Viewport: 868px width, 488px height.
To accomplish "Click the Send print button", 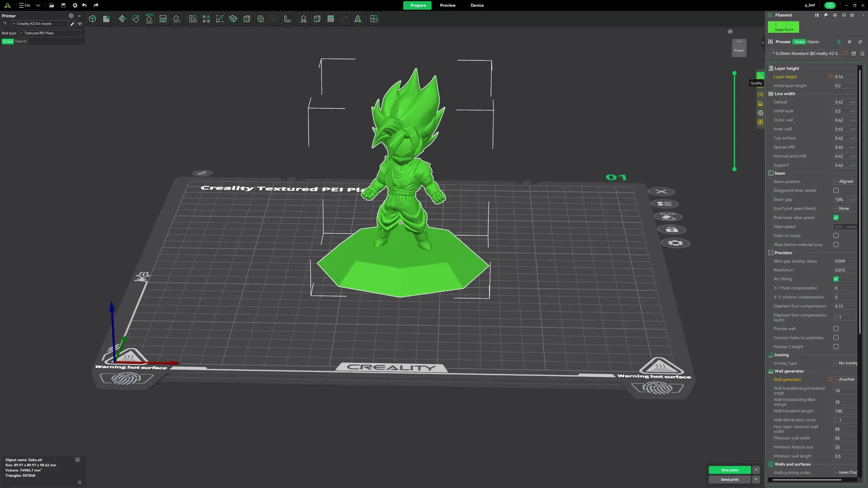I will pyautogui.click(x=729, y=480).
